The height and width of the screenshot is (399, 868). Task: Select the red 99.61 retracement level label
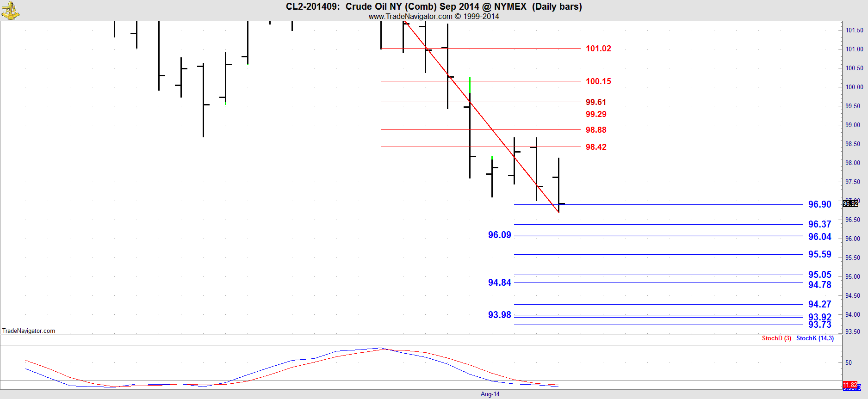tap(595, 102)
